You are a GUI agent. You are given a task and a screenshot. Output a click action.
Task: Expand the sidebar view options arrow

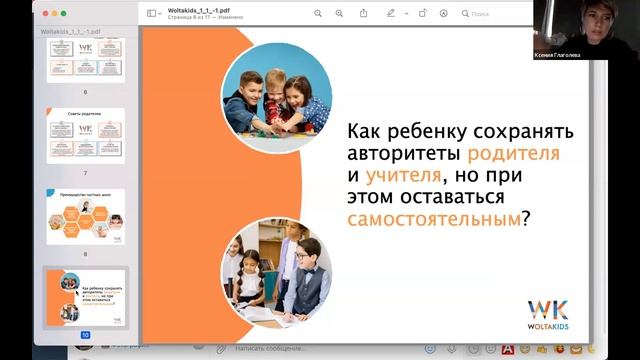tap(160, 13)
